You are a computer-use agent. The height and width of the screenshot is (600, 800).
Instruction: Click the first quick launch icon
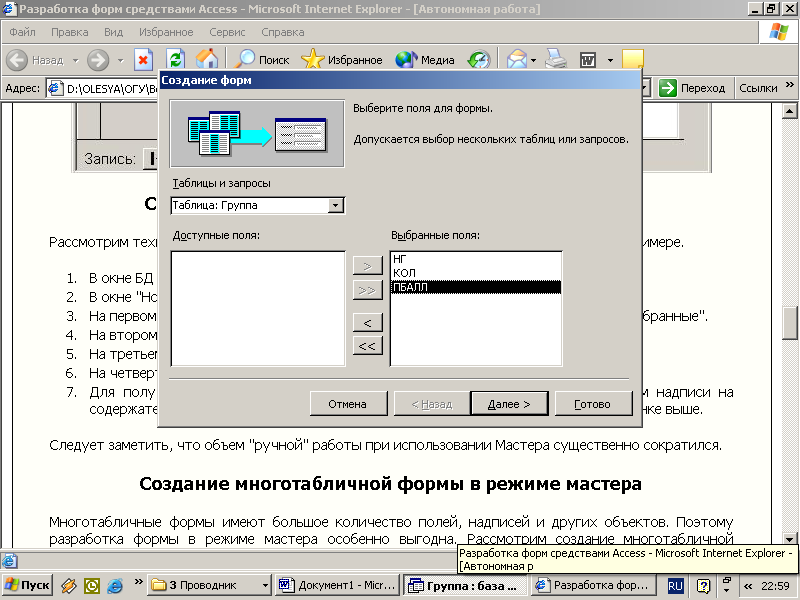(x=68, y=586)
